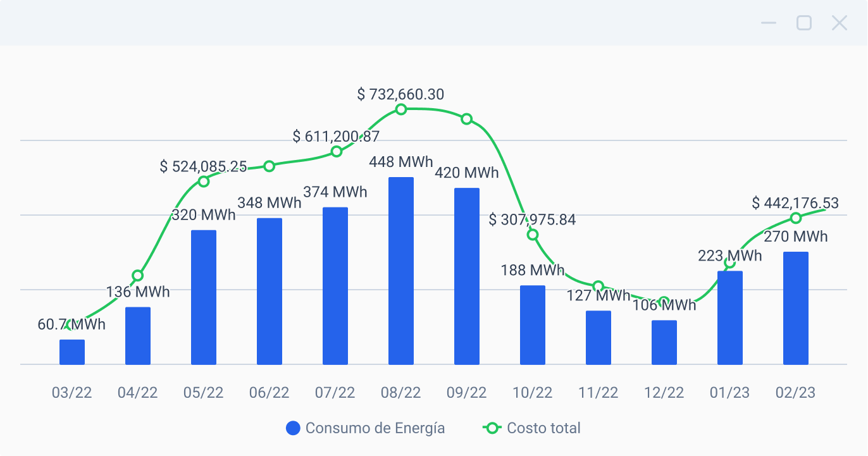Close the chart window
The image size is (868, 456).
pos(840,23)
